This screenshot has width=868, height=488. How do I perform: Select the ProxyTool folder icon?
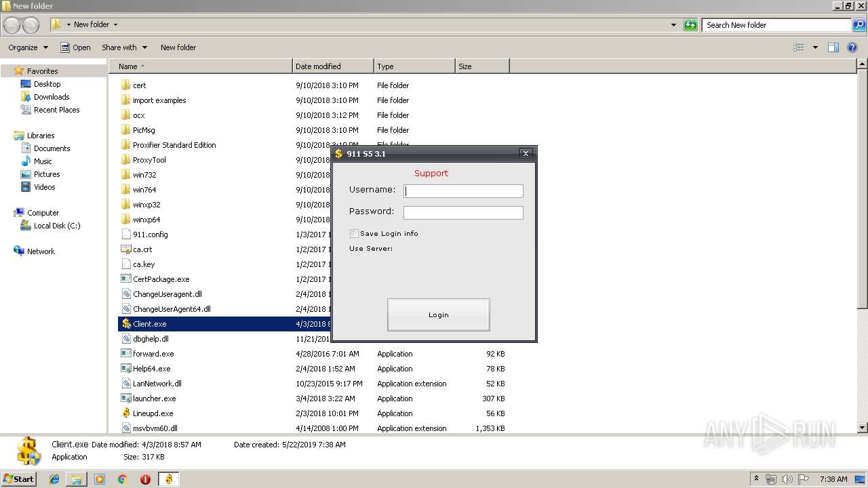click(x=125, y=160)
